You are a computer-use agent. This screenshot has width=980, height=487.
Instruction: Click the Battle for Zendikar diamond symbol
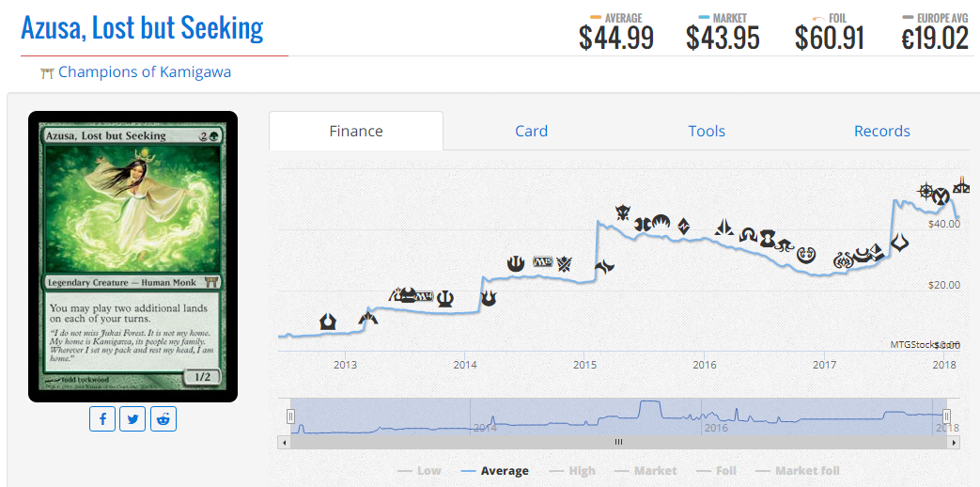click(x=684, y=226)
